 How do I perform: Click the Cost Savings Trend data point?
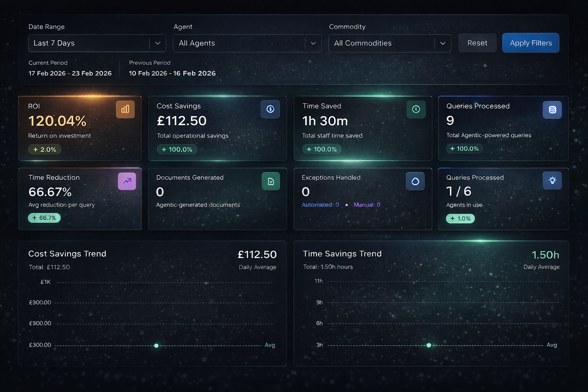156,346
